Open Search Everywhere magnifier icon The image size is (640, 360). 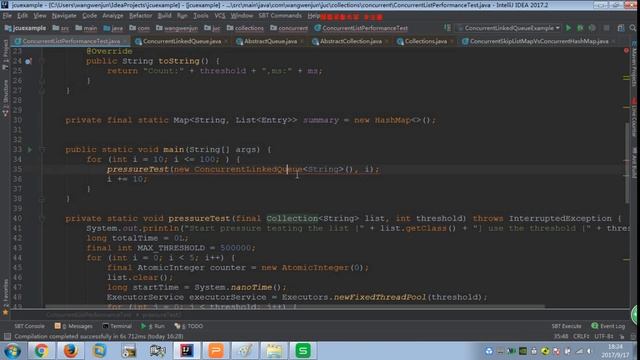(633, 28)
